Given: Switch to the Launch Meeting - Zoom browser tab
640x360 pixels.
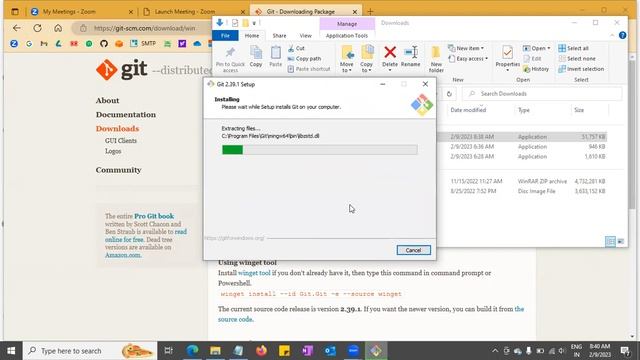Looking at the screenshot, I should point(195,12).
